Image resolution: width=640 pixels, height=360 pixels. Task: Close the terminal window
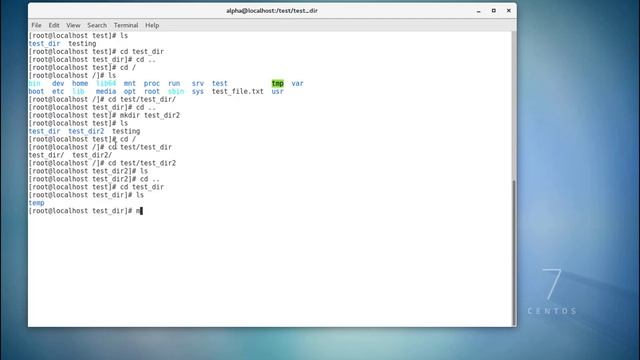pos(509,11)
